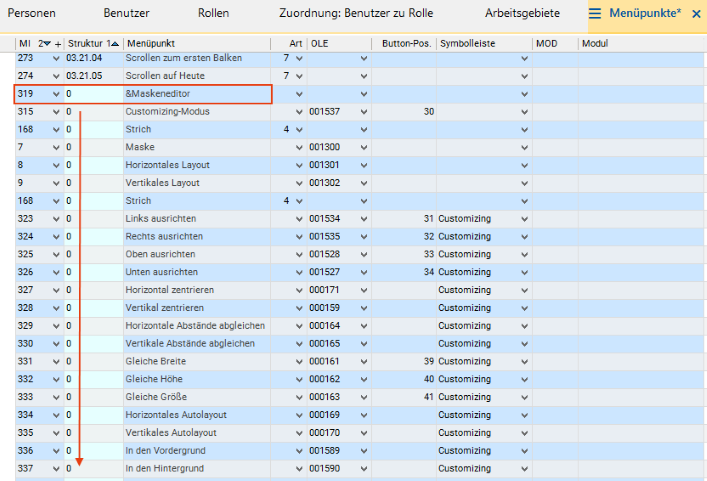Click the sort arrow in the MI column header
The image size is (707, 481).
point(45,44)
